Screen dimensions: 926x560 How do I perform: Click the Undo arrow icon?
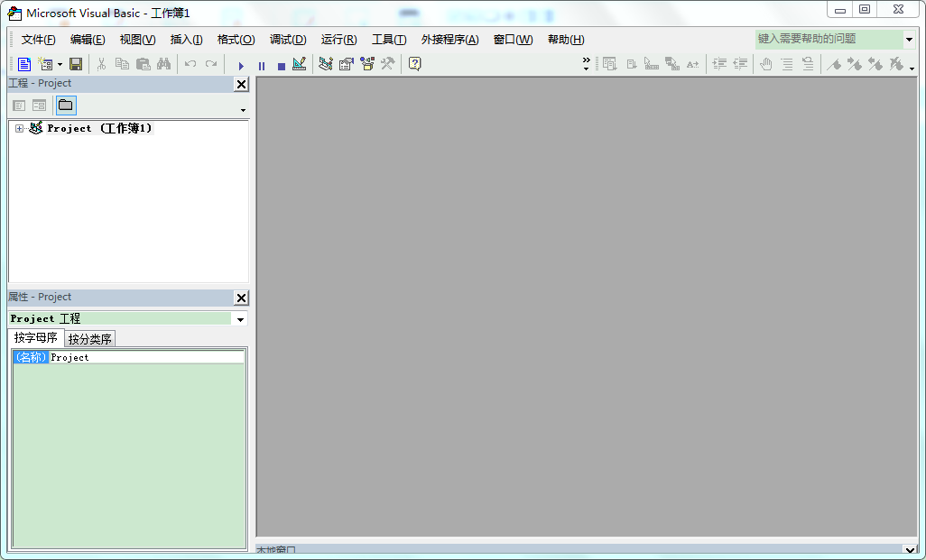click(190, 64)
